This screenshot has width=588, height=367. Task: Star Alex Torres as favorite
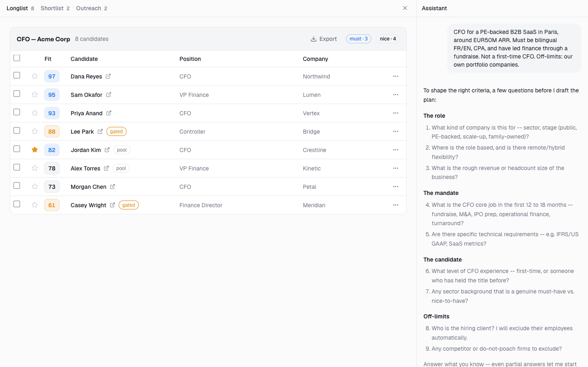click(x=35, y=168)
